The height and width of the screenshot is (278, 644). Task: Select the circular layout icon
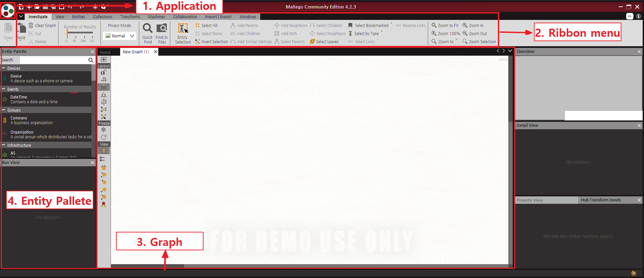click(104, 102)
